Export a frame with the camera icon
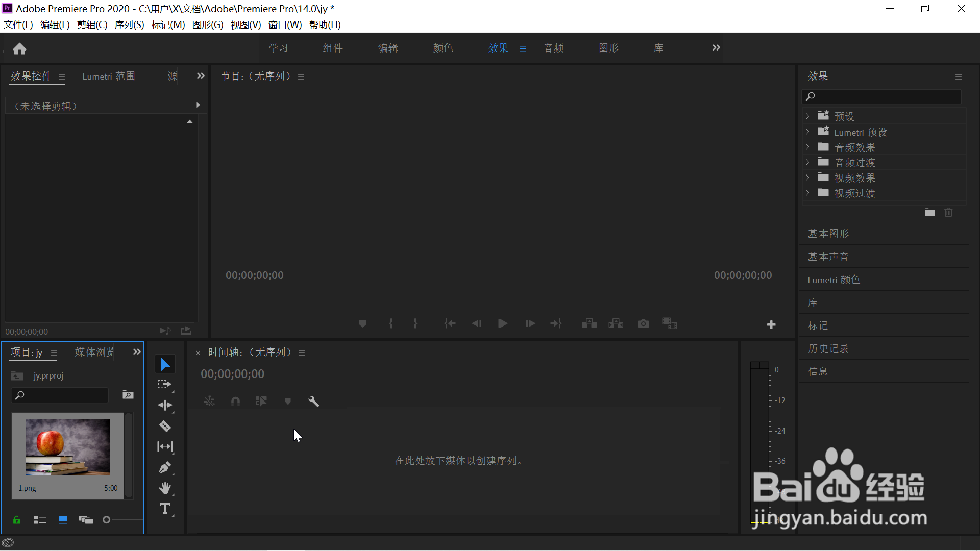The height and width of the screenshot is (551, 980). point(643,323)
